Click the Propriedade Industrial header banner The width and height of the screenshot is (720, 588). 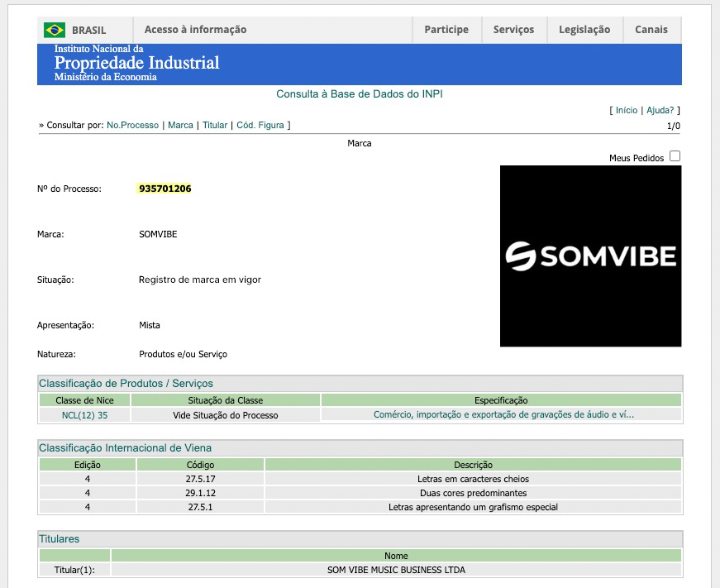click(x=359, y=65)
